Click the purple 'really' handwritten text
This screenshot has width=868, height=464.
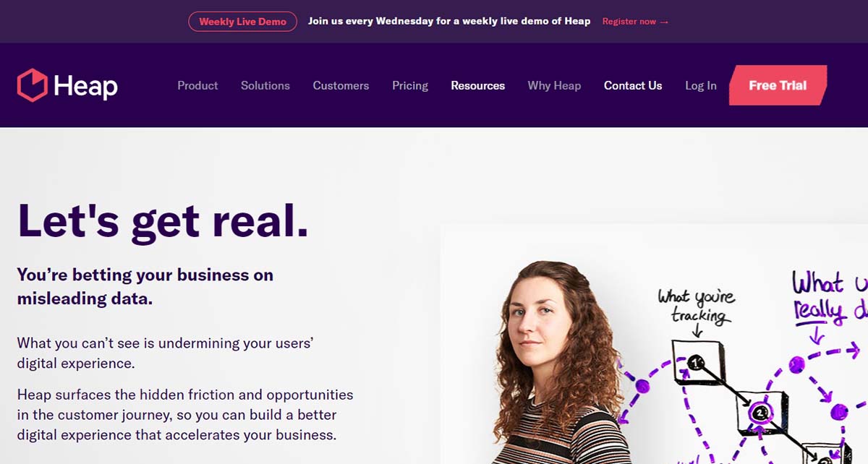819,310
